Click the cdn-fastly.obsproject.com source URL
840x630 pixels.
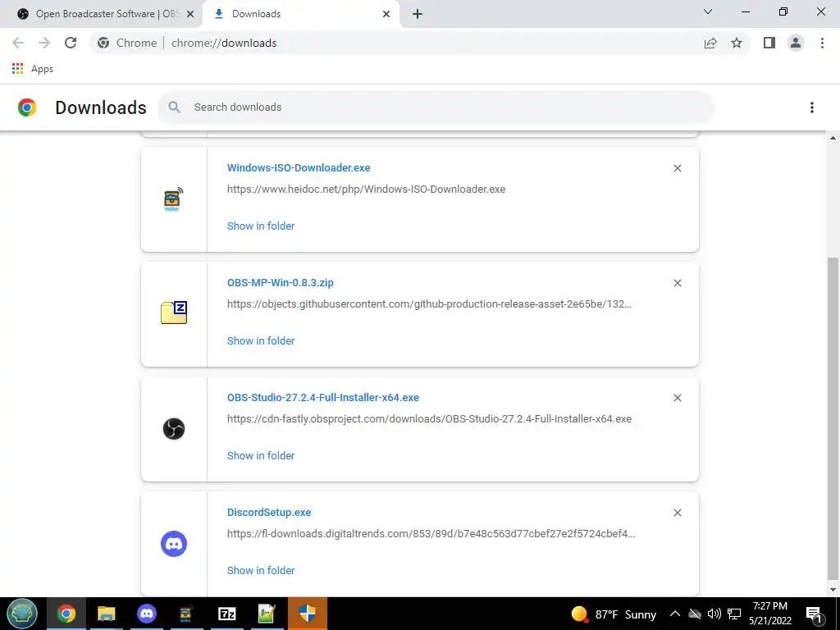coord(429,419)
